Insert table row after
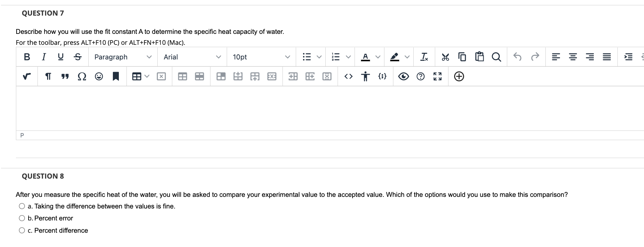Viewport: 644px width, 247px height. coord(255,77)
